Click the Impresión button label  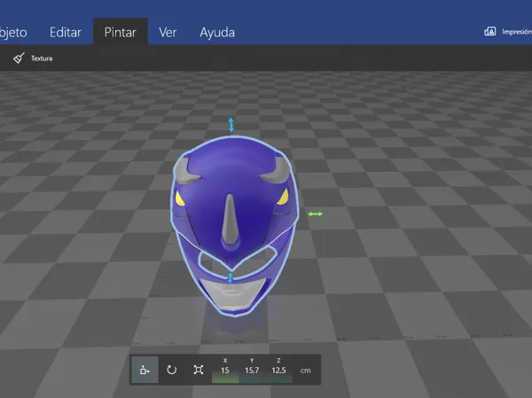point(517,32)
